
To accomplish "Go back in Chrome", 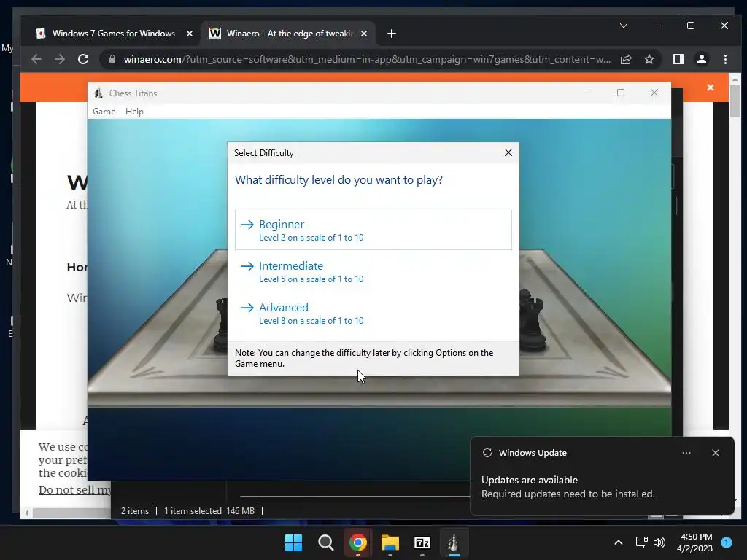I will point(36,59).
